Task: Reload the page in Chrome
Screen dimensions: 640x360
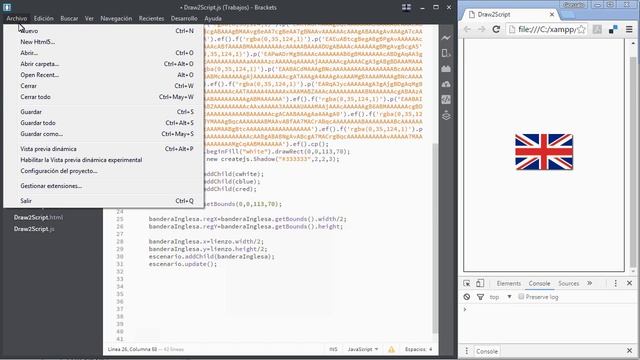Action: (496, 29)
